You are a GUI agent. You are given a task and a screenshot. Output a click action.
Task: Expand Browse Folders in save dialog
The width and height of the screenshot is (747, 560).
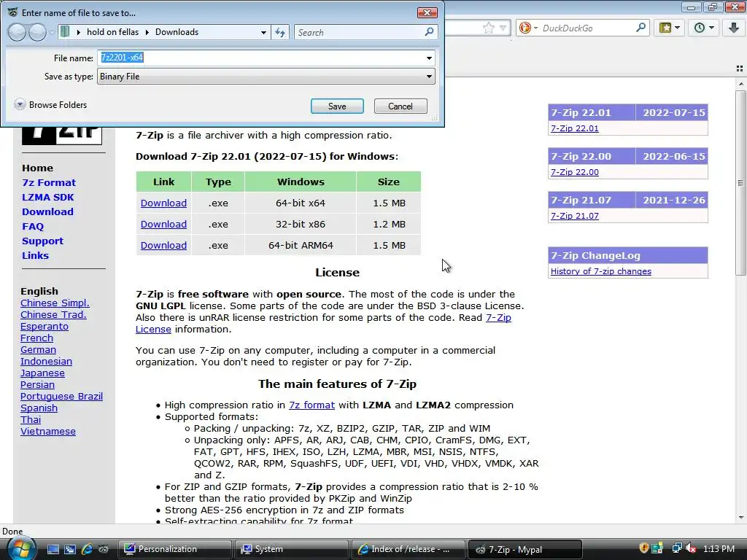tap(20, 104)
